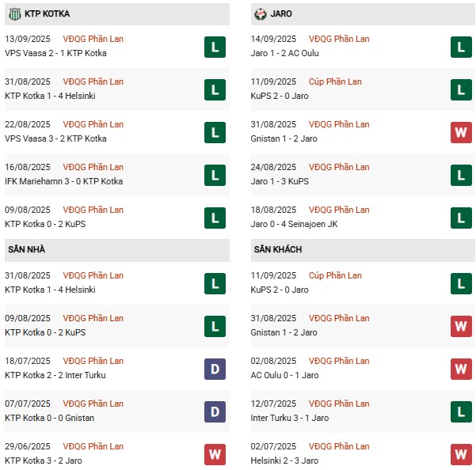Screen dimensions: 476x470
Task: Open the VĐQG Phần Lan link dated 29/06/2025
Action: click(93, 446)
